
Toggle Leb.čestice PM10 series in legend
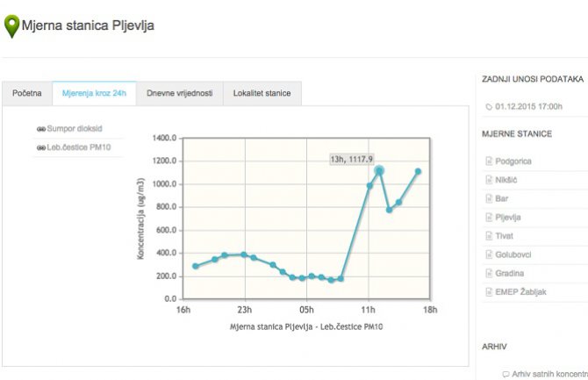[77, 148]
